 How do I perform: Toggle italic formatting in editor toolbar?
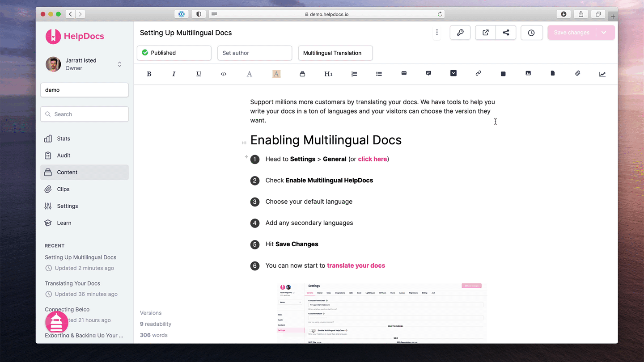[x=174, y=74]
